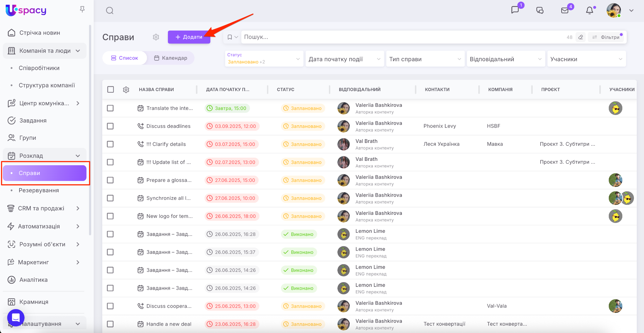Focus the Пошук search input field

tap(402, 37)
